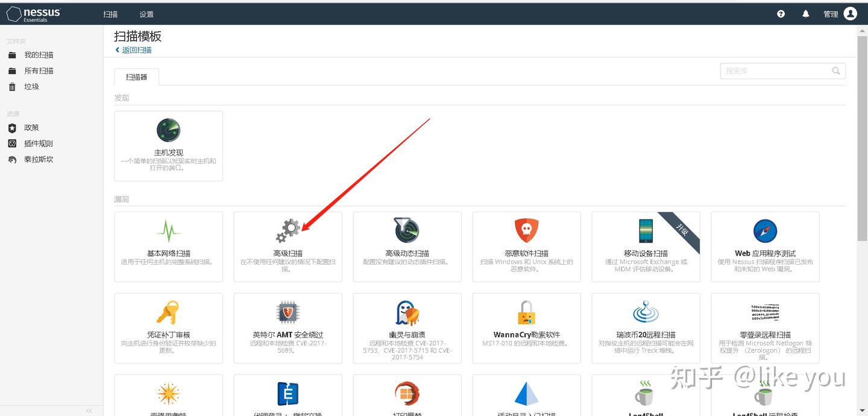Select the WannaCry勒索软件 padlock icon
The image size is (868, 416).
526,312
